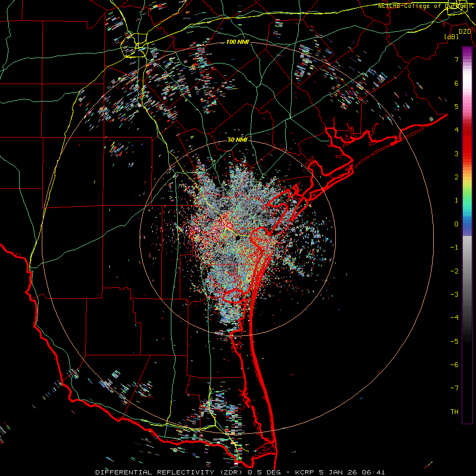This screenshot has height=476, width=476.
Task: Click the purple top of the color bar
Action: pos(467,52)
